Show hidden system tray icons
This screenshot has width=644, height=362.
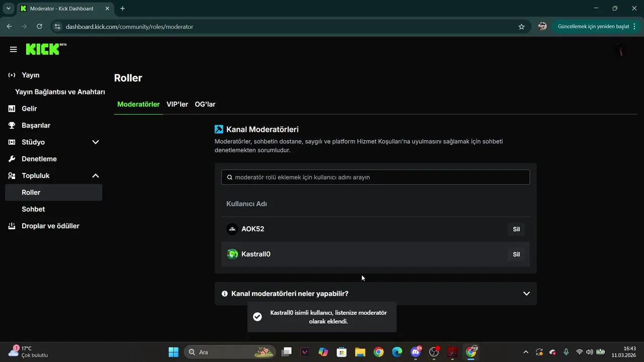point(526,352)
